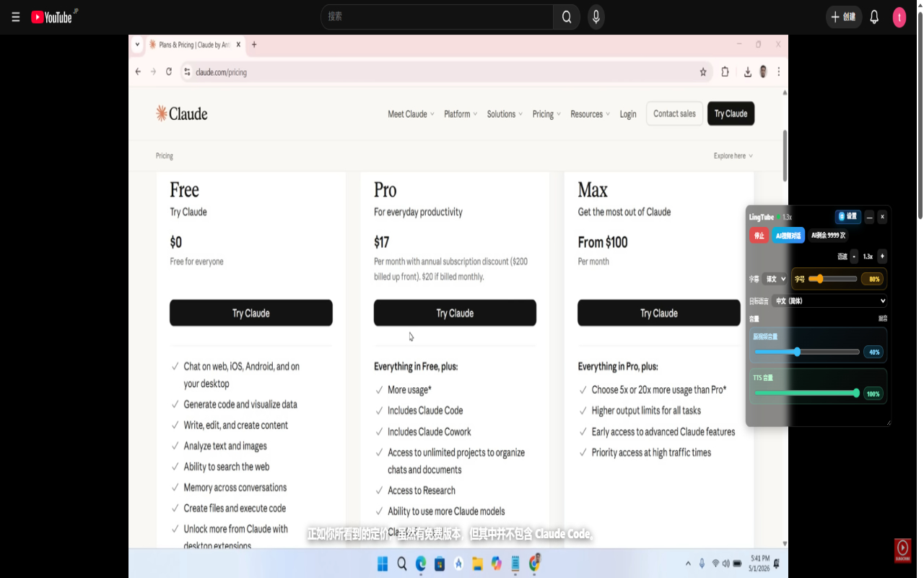
Task: Click Try Claude under the Max plan
Action: (x=659, y=313)
